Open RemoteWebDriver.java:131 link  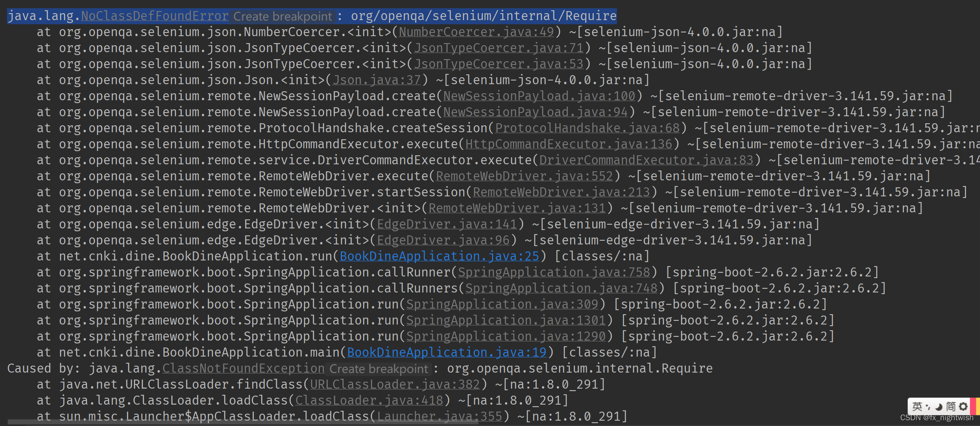tap(517, 208)
